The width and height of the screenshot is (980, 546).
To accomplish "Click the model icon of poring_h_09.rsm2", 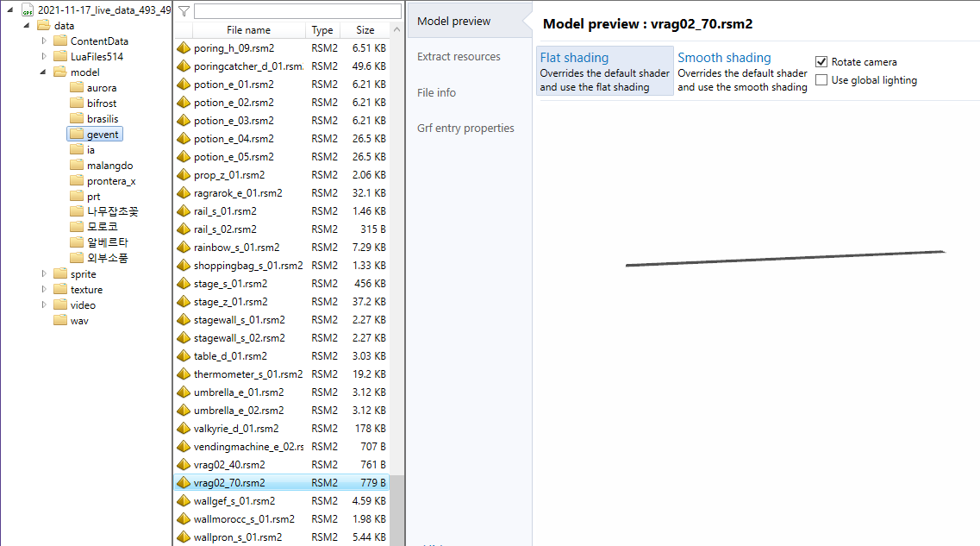I will pos(183,48).
